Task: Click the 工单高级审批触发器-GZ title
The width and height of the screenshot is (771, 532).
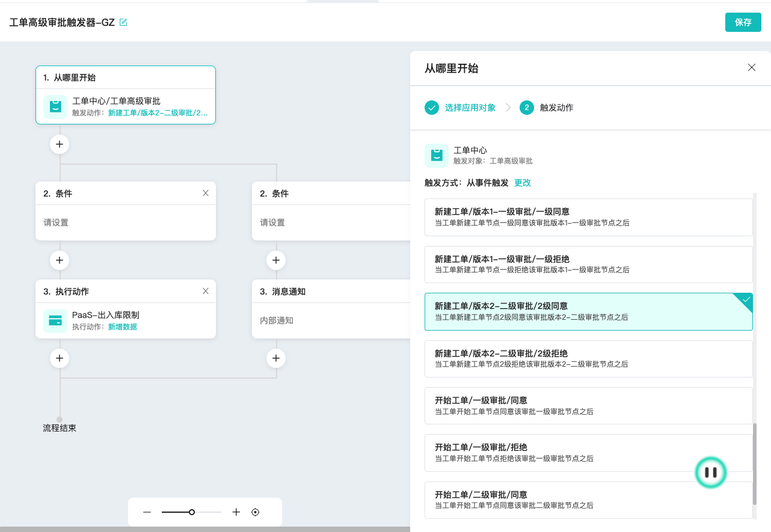Action: [62, 22]
